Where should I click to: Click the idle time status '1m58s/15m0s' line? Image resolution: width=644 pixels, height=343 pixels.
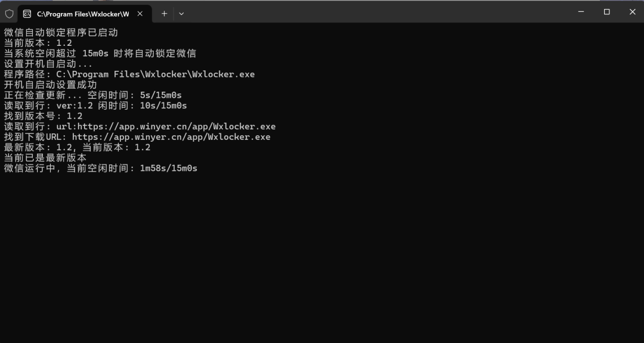pyautogui.click(x=101, y=168)
